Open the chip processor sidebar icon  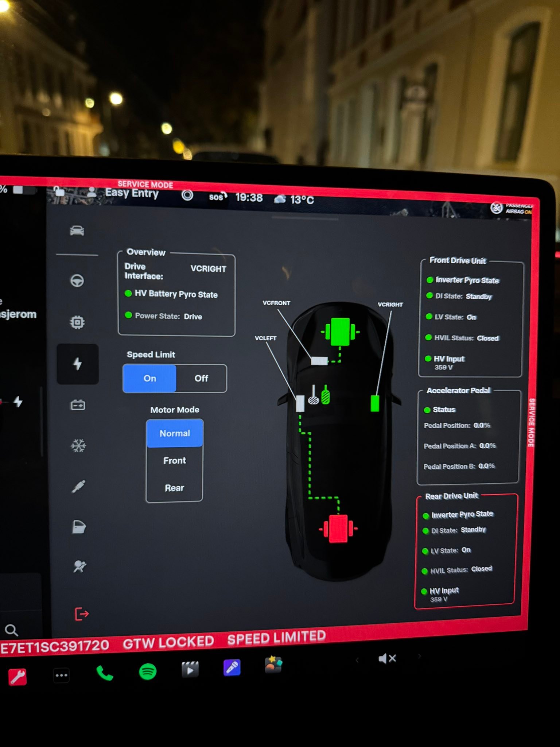(77, 322)
